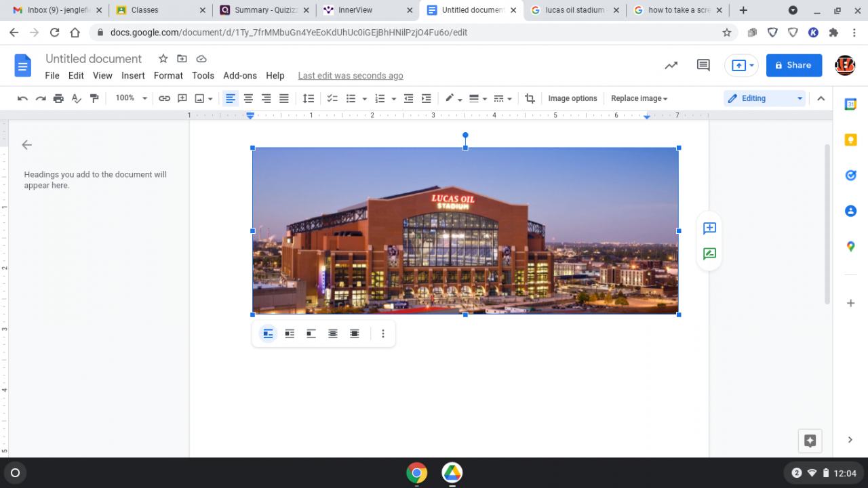Click the blue Share button
This screenshot has height=488, width=868.
coord(793,65)
